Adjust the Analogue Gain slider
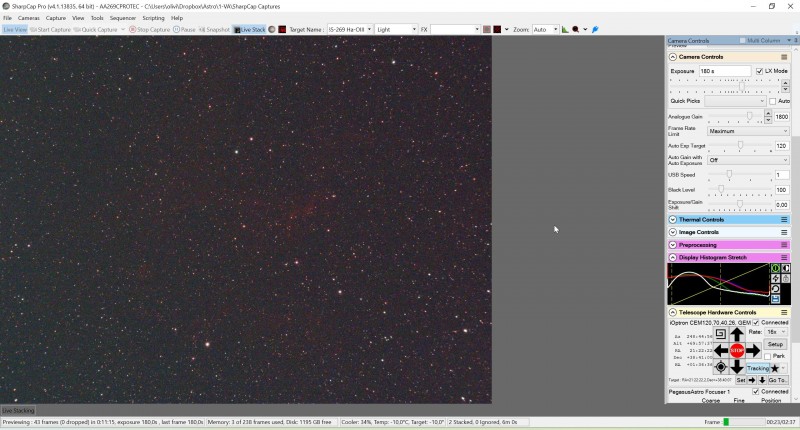Viewport: 800px width, 430px height. click(x=749, y=116)
